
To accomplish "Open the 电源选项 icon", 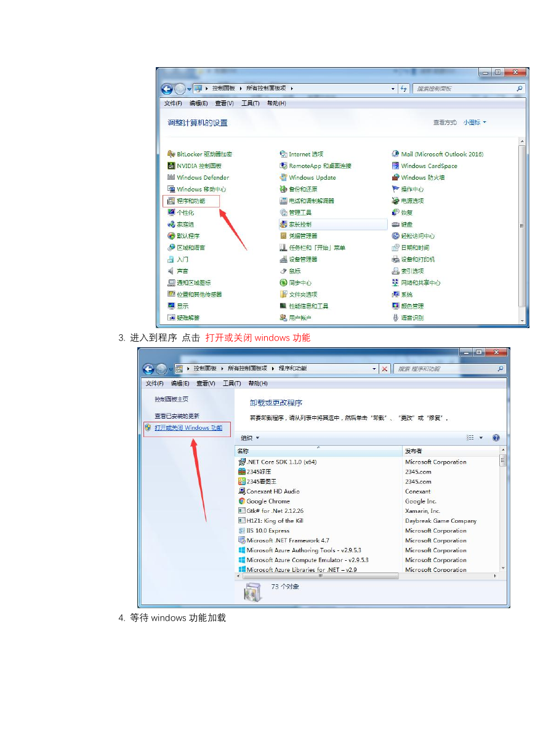I will pyautogui.click(x=396, y=201).
